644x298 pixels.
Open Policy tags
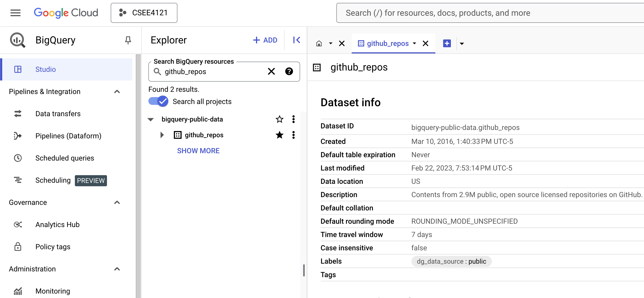53,247
